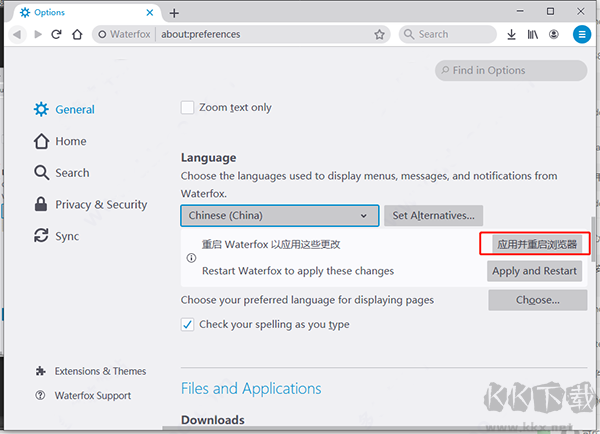600x434 pixels.
Task: Click the Waterfox account avatar icon
Action: coord(556,34)
